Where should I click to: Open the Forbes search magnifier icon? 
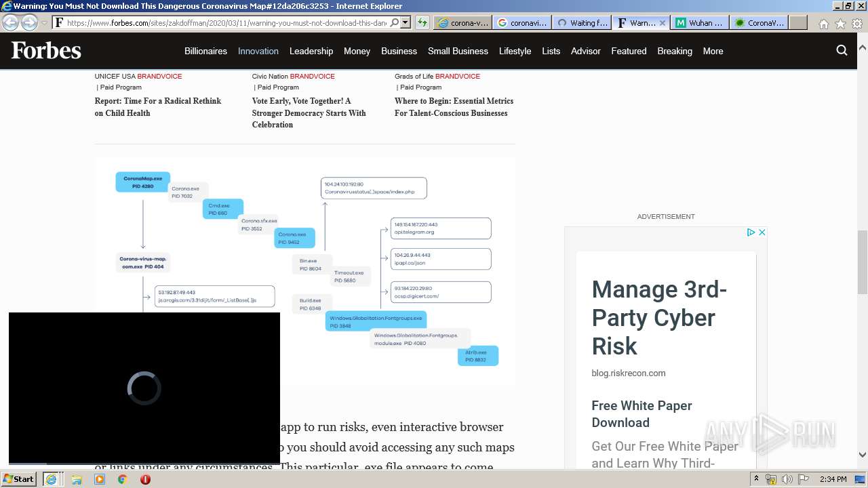coord(842,50)
